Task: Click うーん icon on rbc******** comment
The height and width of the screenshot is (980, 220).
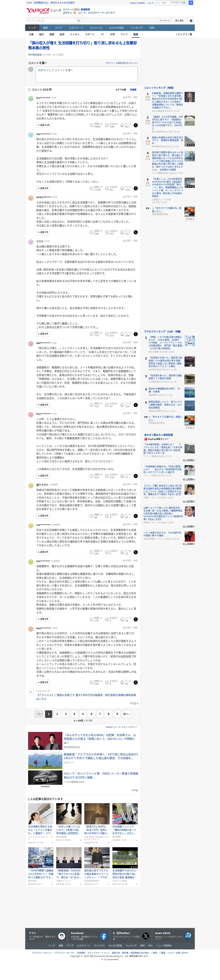Action: pyautogui.click(x=122, y=188)
